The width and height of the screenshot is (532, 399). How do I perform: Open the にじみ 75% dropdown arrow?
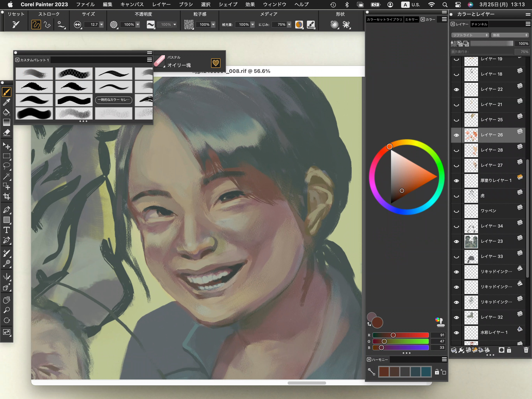tap(289, 25)
